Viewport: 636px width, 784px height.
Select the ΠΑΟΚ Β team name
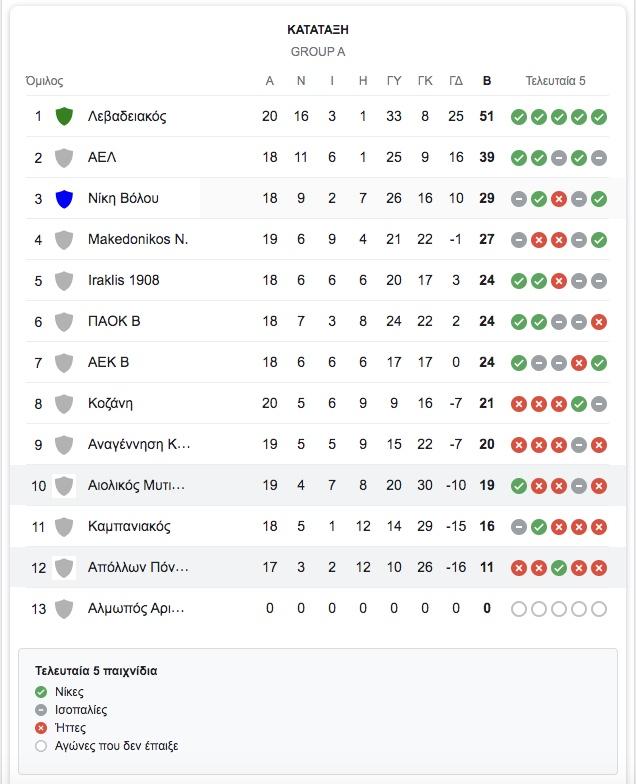[x=114, y=321]
